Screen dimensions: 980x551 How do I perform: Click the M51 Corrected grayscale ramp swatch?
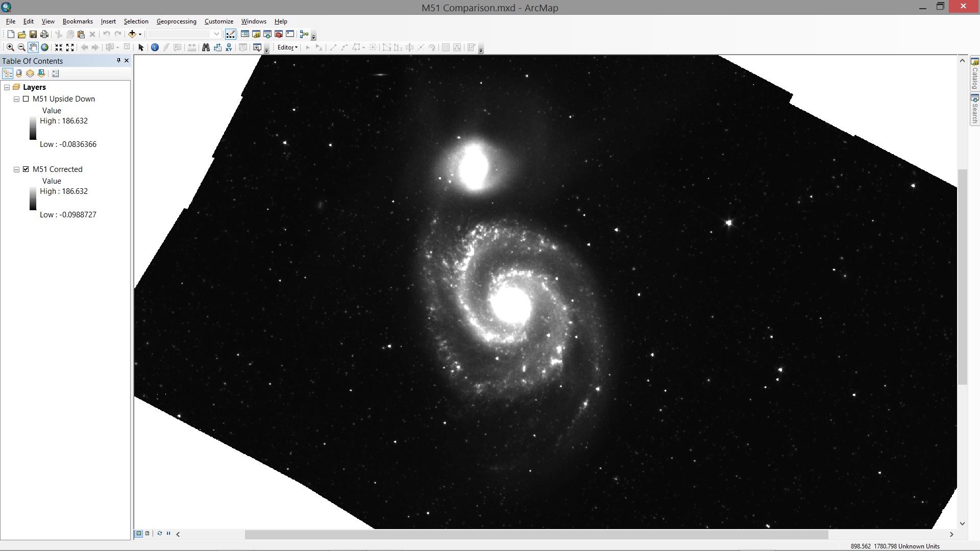32,198
